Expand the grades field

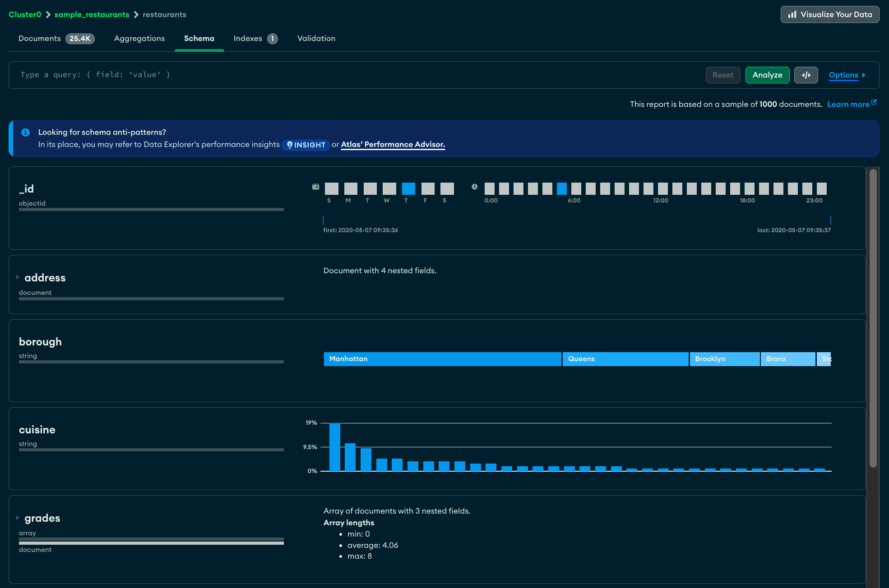coord(18,518)
